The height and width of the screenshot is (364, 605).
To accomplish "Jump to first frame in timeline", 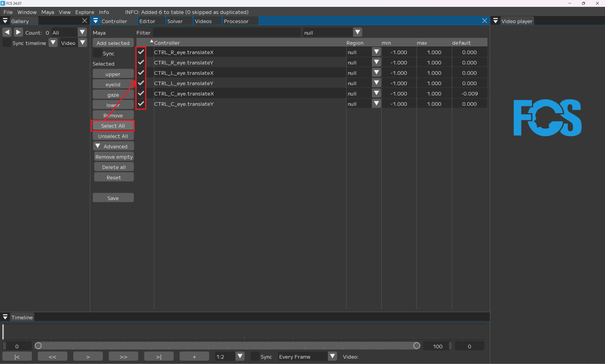I will 17,357.
